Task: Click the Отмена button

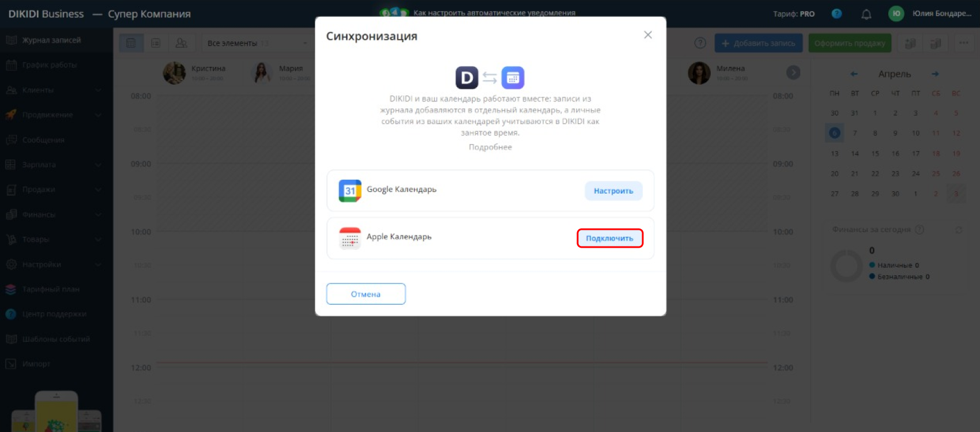Action: pyautogui.click(x=366, y=294)
